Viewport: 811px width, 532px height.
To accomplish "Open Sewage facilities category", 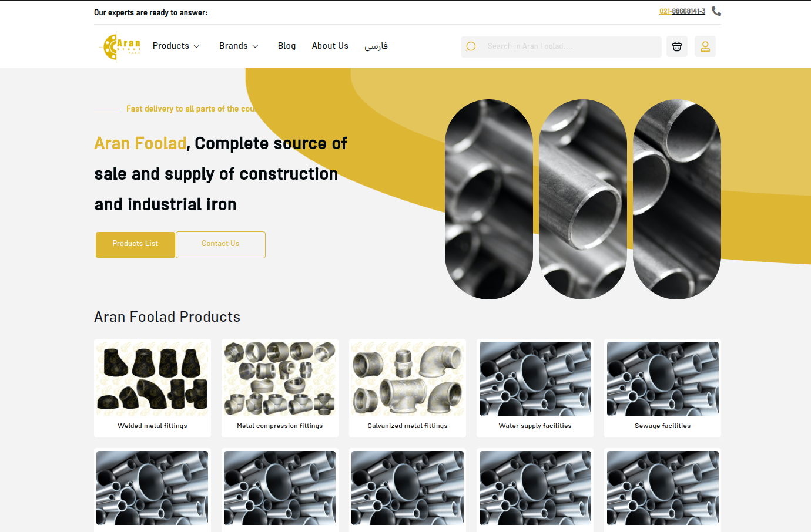I will pyautogui.click(x=662, y=388).
